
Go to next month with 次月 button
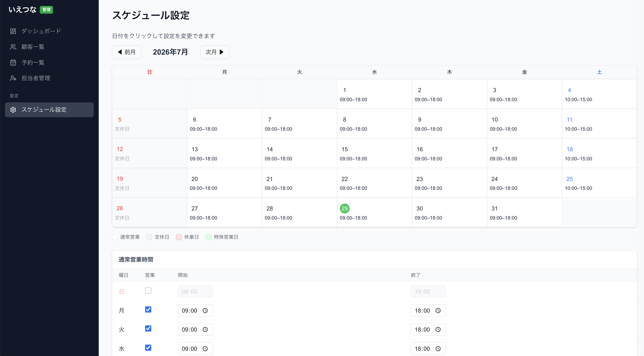click(x=215, y=52)
